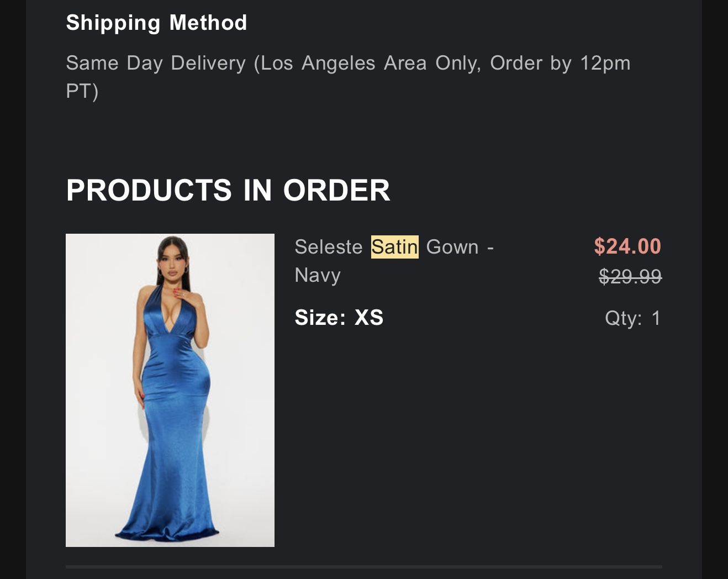Click the "XS" size value
Screen dimensions: 728x579
point(368,318)
